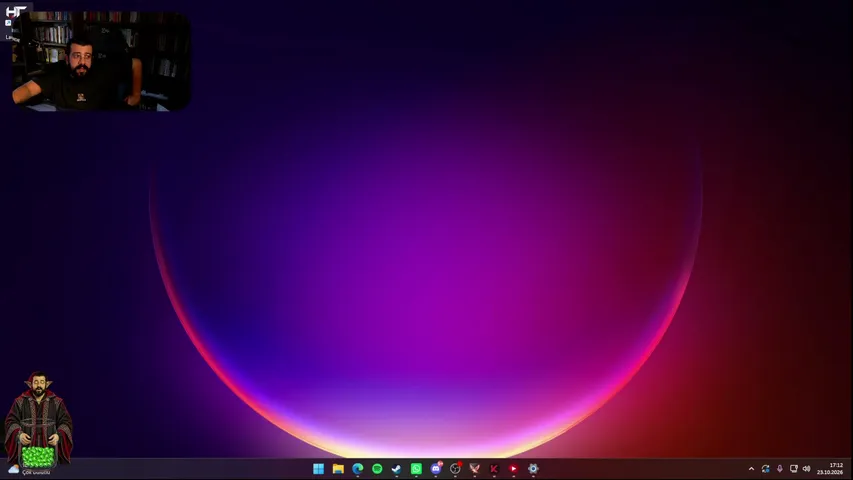The width and height of the screenshot is (853, 480).
Task: Open the red winged app icon
Action: (474, 469)
